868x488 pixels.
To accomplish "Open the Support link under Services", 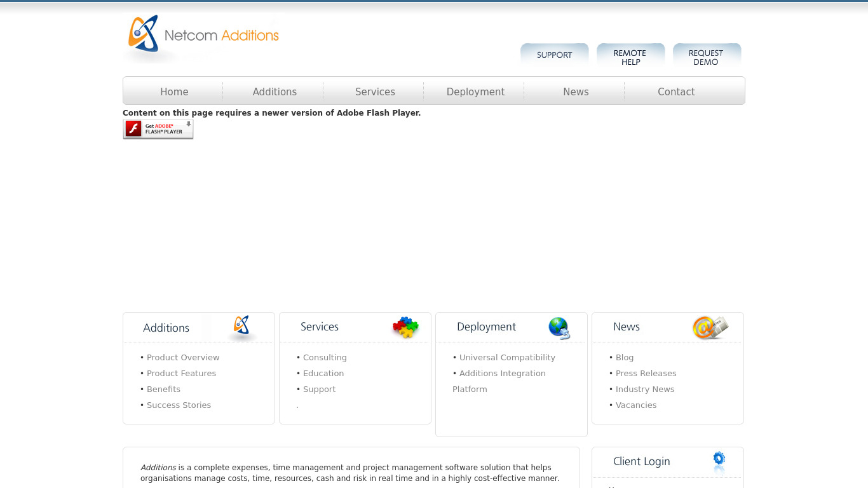I will tap(319, 389).
